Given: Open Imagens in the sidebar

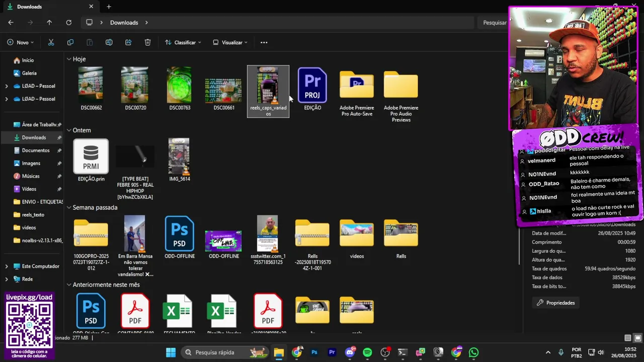Looking at the screenshot, I should tap(31, 163).
